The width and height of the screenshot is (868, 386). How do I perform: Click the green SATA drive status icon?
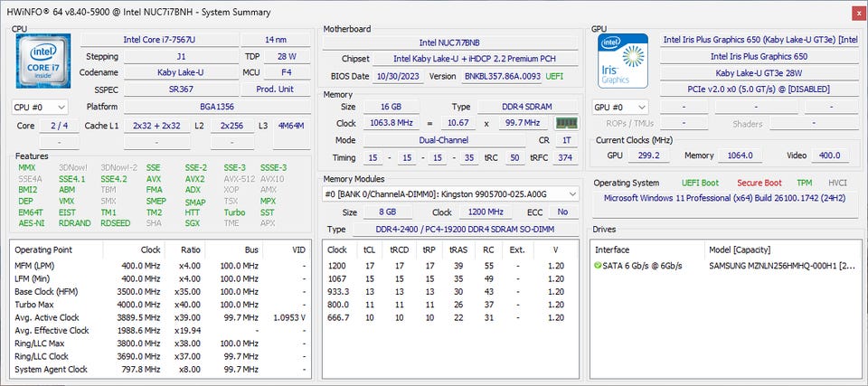(x=598, y=265)
